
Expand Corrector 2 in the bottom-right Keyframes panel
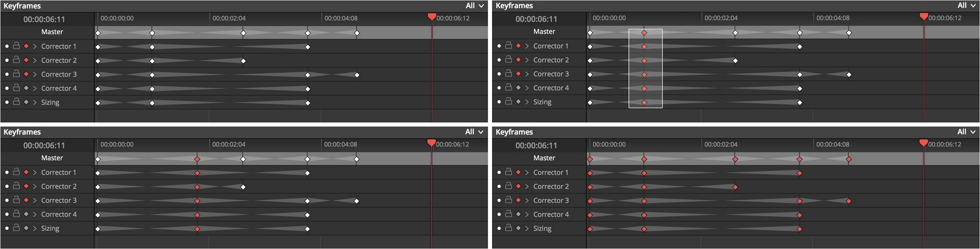pos(527,186)
